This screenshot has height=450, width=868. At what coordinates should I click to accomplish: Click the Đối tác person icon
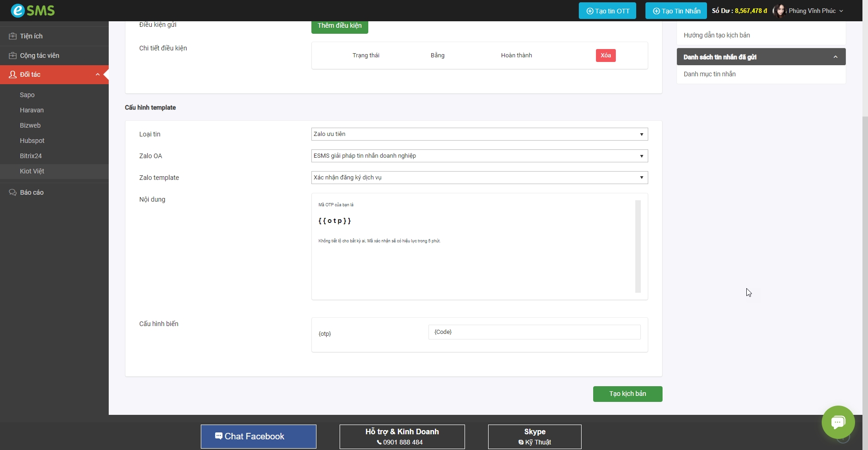[12, 74]
